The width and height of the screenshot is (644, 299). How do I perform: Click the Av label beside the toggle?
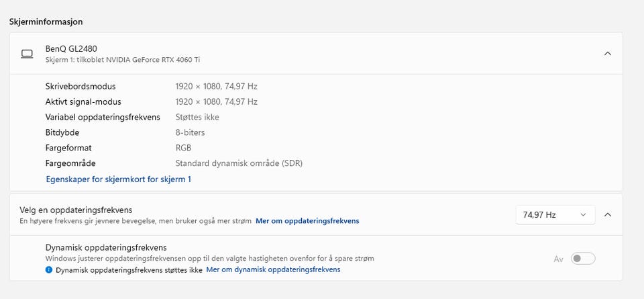pos(559,259)
